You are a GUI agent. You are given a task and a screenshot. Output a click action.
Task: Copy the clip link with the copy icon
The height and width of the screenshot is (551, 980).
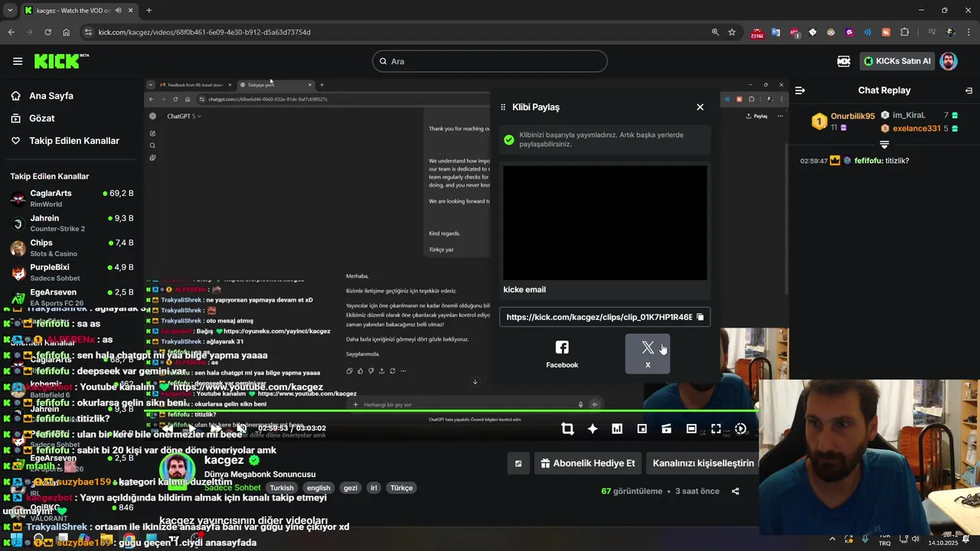700,317
